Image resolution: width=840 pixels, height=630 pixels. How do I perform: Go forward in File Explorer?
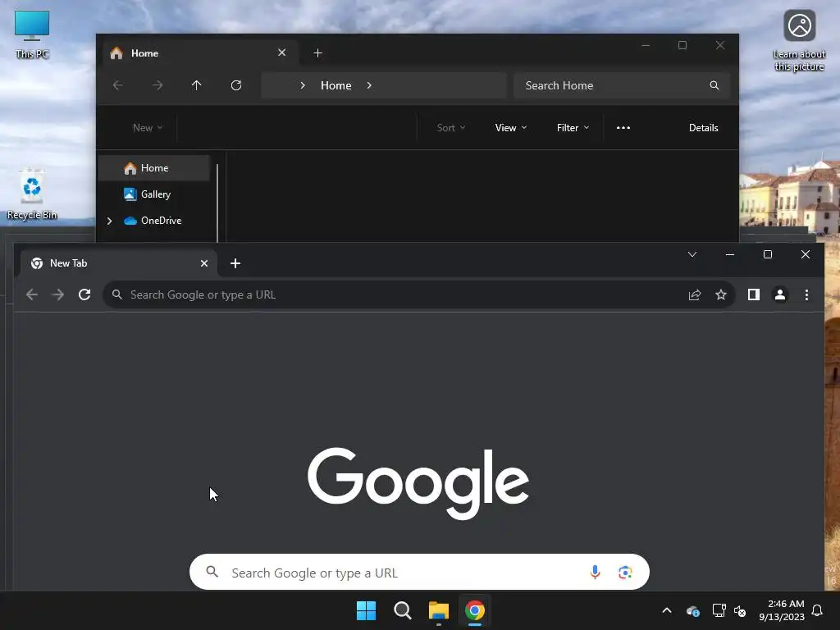tap(157, 85)
